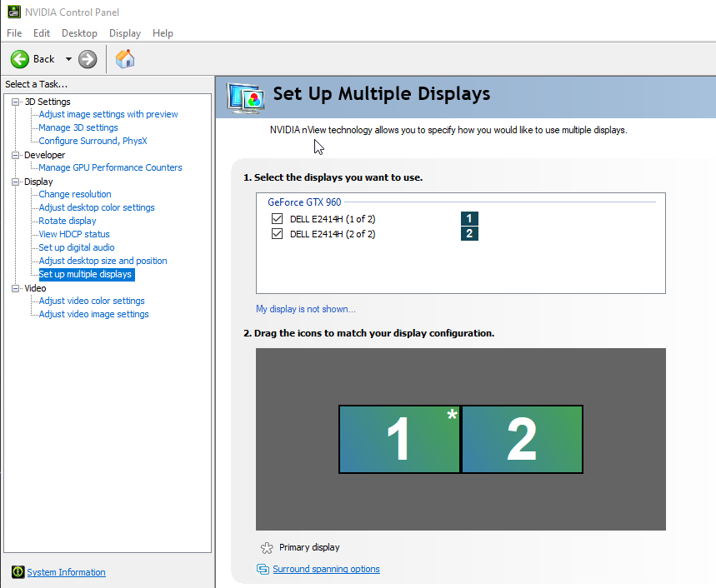Click the 3D Settings category label
This screenshot has height=588, width=716.
tap(48, 102)
